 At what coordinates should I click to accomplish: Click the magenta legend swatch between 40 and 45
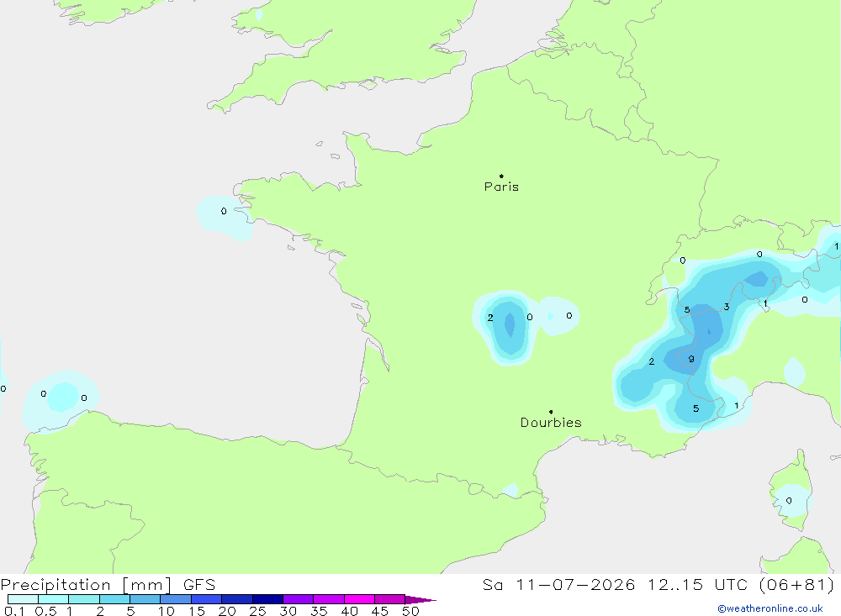pyautogui.click(x=359, y=599)
